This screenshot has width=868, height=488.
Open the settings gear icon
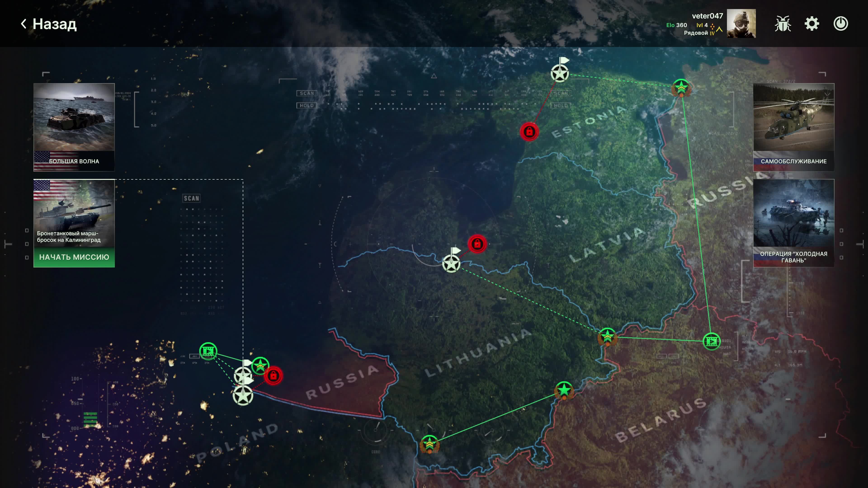[x=812, y=23]
